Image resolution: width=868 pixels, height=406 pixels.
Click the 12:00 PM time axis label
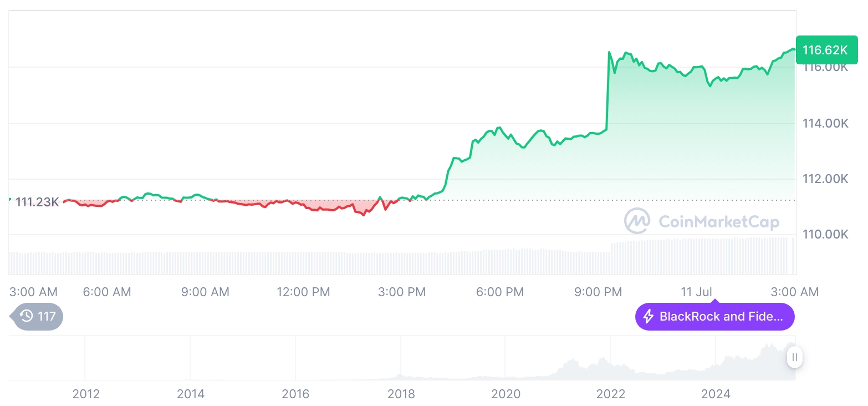[303, 292]
